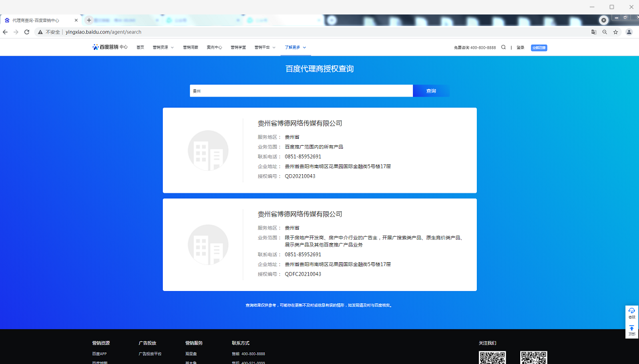The height and width of the screenshot is (364, 639).
Task: Click the search magnifier icon in header
Action: tap(503, 47)
